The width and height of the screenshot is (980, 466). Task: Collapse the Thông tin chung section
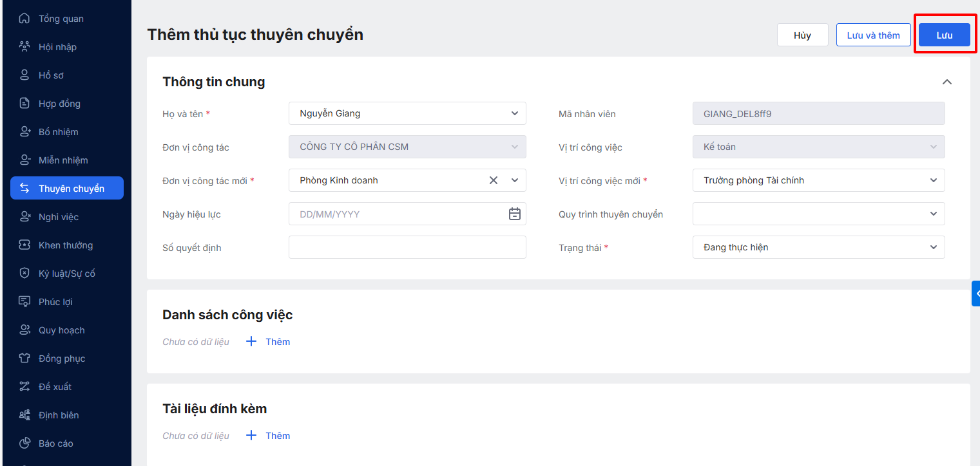(x=946, y=82)
